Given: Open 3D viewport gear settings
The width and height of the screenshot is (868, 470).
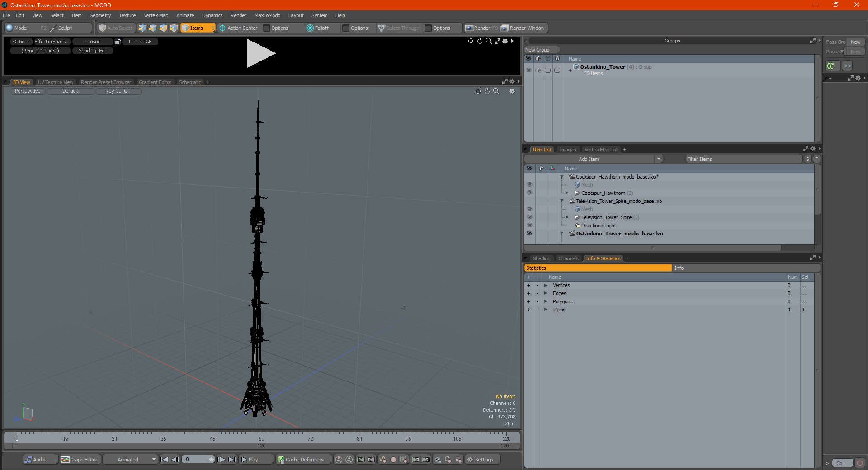Looking at the screenshot, I should point(512,91).
